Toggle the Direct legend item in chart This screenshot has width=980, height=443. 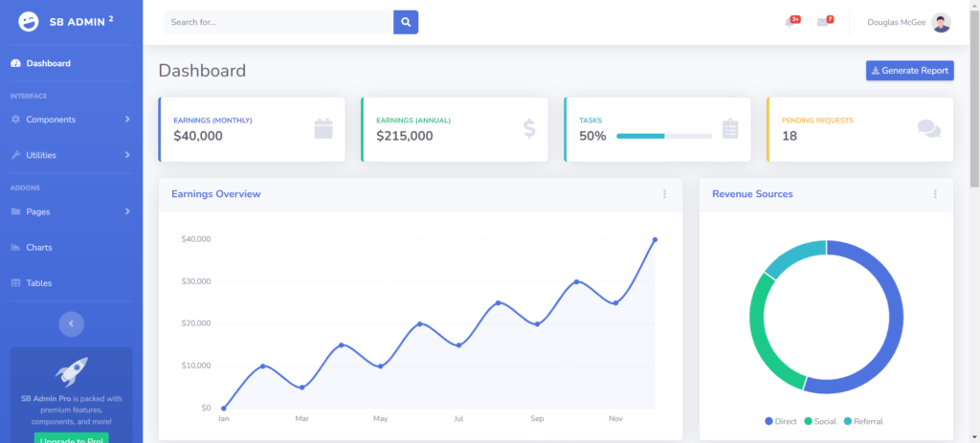pyautogui.click(x=780, y=421)
